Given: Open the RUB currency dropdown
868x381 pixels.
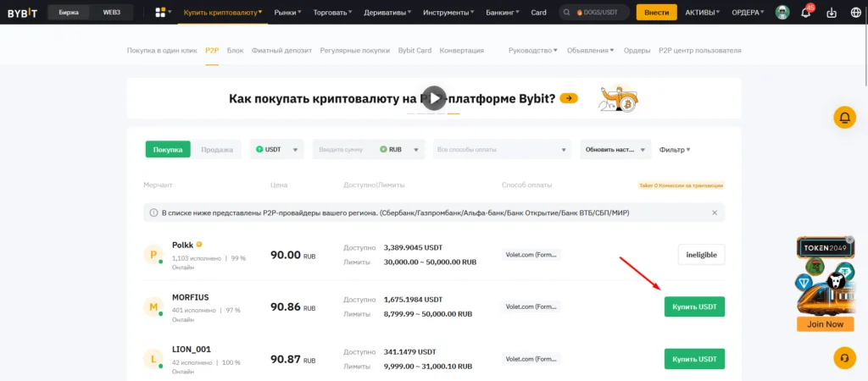Looking at the screenshot, I should pos(401,149).
